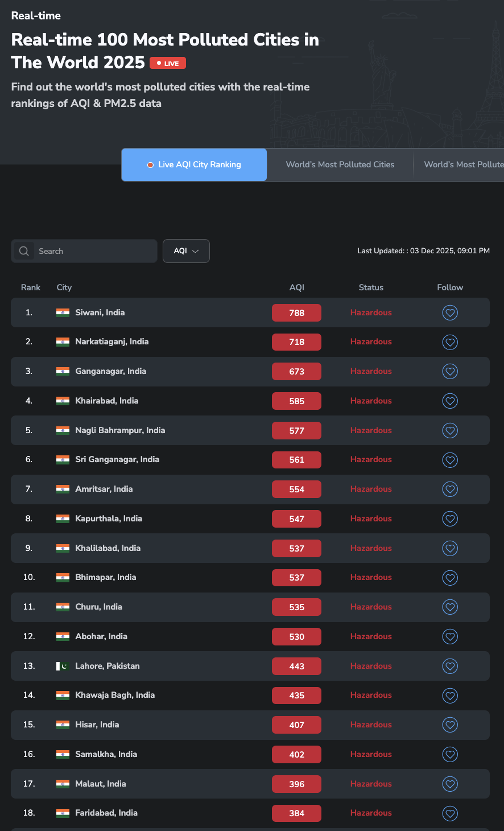Image resolution: width=504 pixels, height=831 pixels.
Task: Open the AQI metric dropdown
Action: pos(186,251)
